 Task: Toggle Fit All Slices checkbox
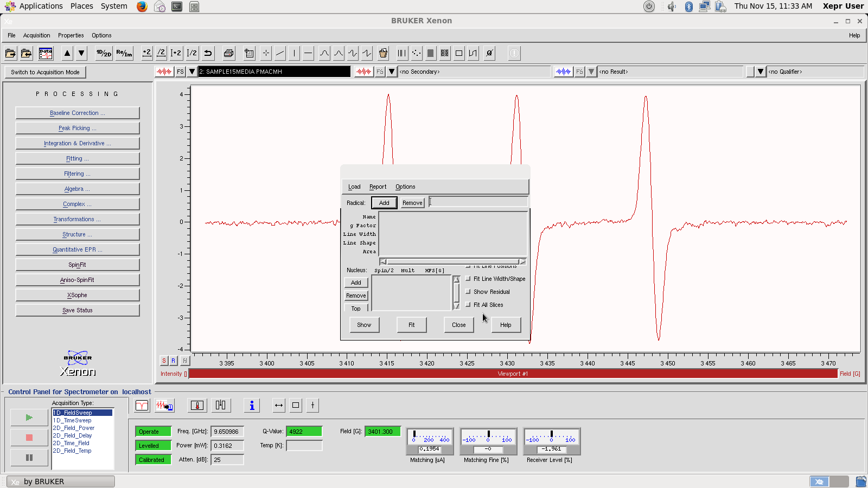pos(468,305)
